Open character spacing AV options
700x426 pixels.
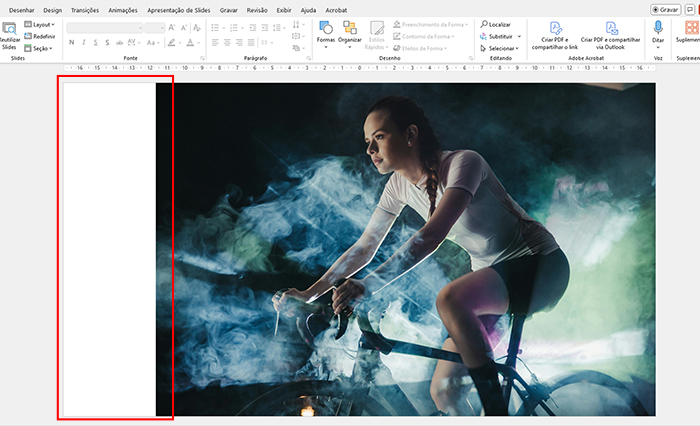(133, 42)
